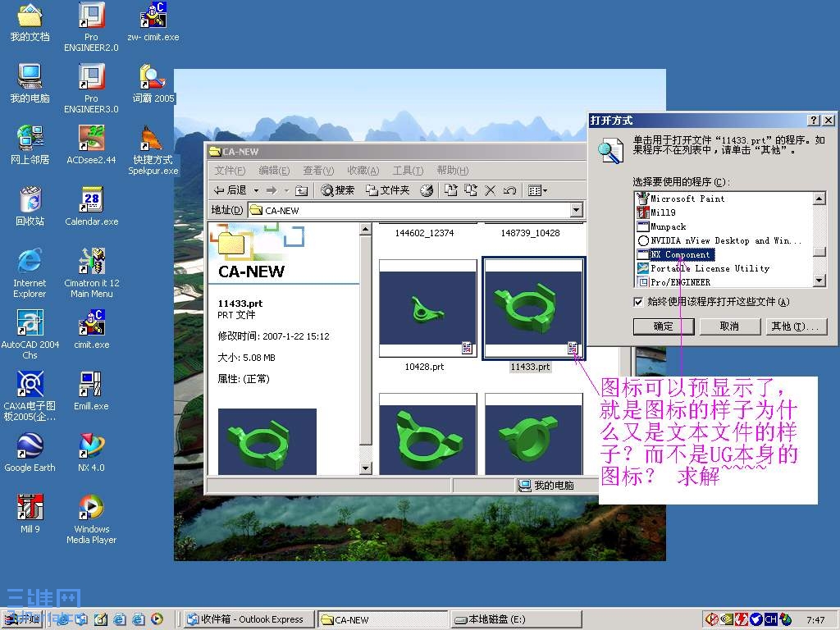Click the dialog help question-mark button

[814, 120]
